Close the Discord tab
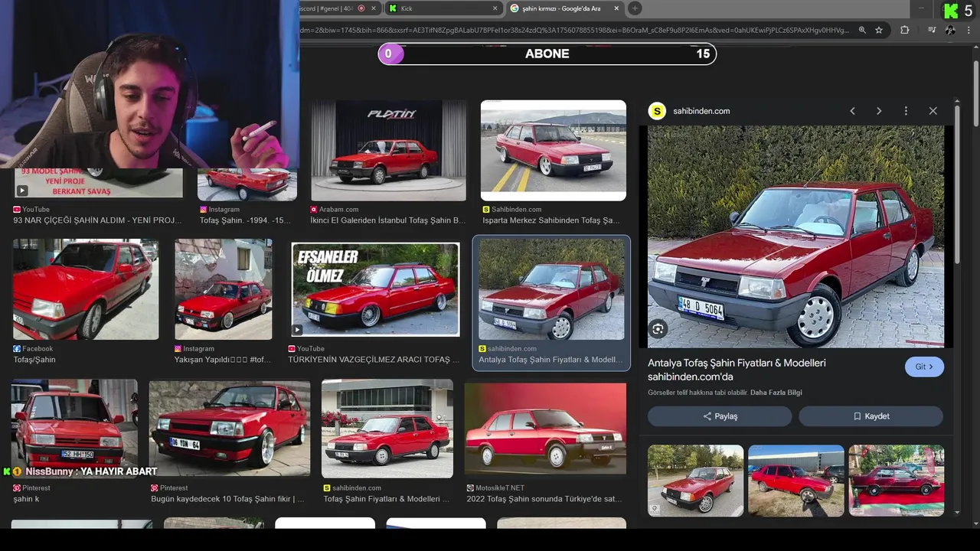 click(374, 8)
